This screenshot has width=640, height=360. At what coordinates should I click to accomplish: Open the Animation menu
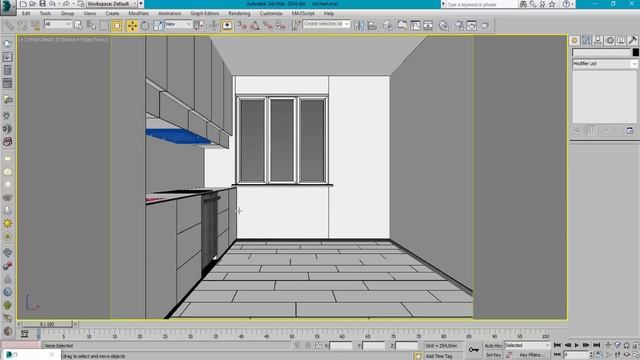(x=169, y=13)
